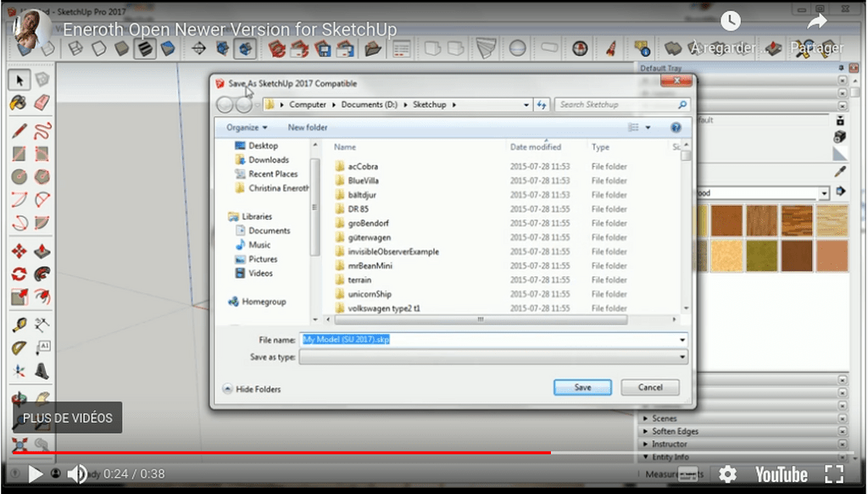Open the YouTube settings gear
This screenshot has height=494, width=868.
[x=727, y=474]
